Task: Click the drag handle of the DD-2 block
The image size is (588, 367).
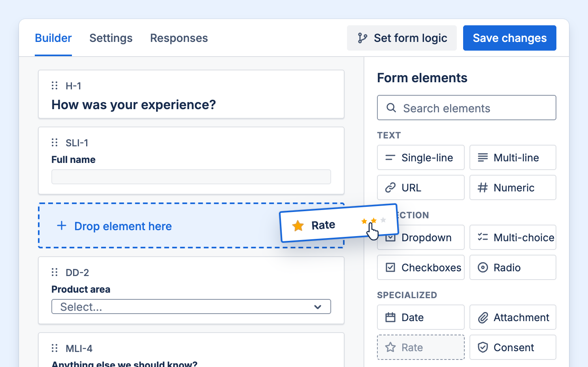Action: click(x=55, y=272)
